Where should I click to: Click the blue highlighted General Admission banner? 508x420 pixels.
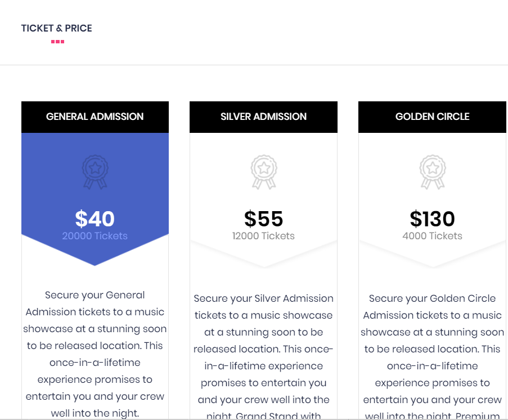95,199
